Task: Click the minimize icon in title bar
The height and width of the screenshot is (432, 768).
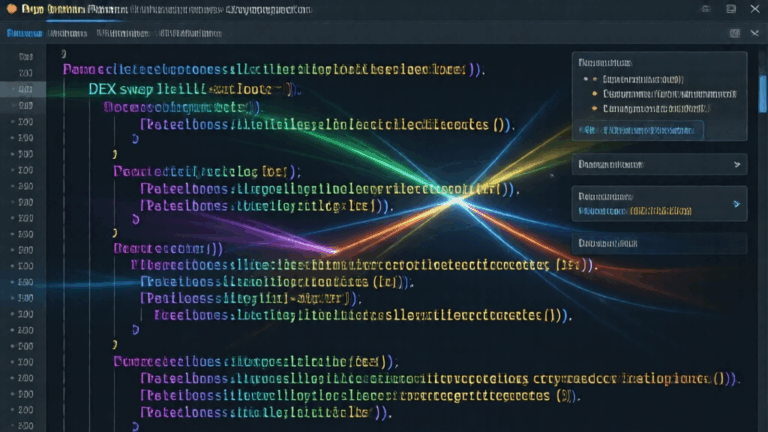Action: pyautogui.click(x=705, y=8)
